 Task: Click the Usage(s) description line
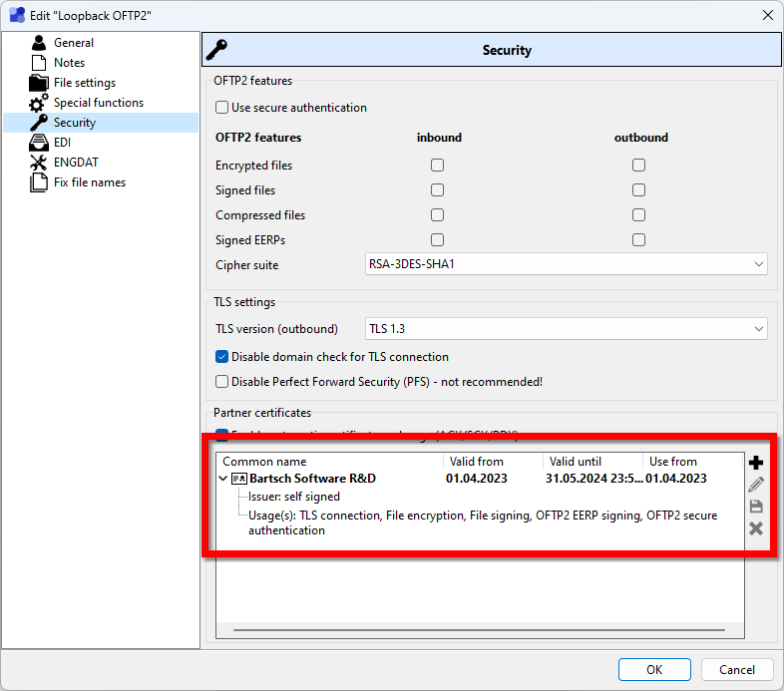(x=483, y=522)
